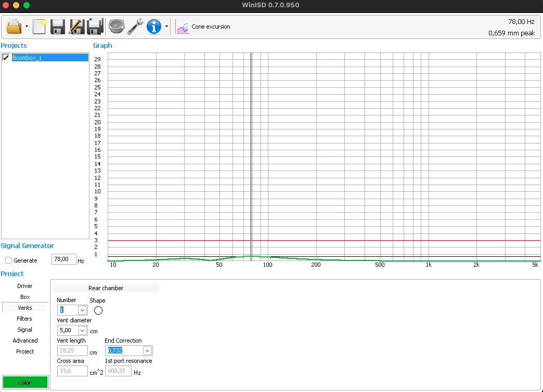The width and height of the screenshot is (543, 392).
Task: Select the Vents tab
Action: pos(25,307)
